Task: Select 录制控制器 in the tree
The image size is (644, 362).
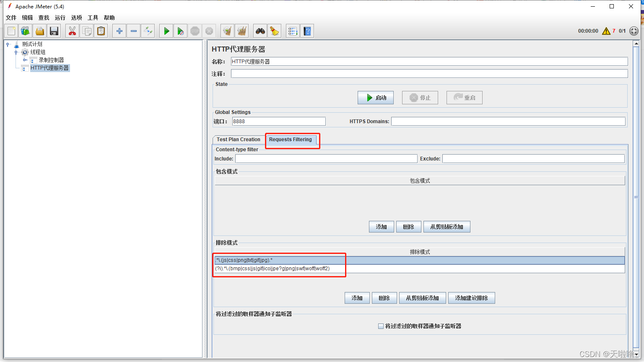Action: tap(52, 60)
